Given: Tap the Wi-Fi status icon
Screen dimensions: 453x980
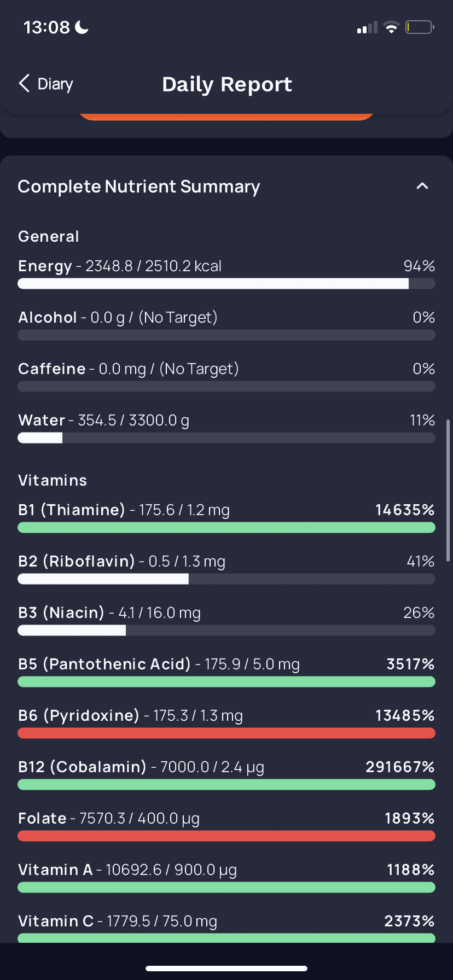Looking at the screenshot, I should point(391,27).
